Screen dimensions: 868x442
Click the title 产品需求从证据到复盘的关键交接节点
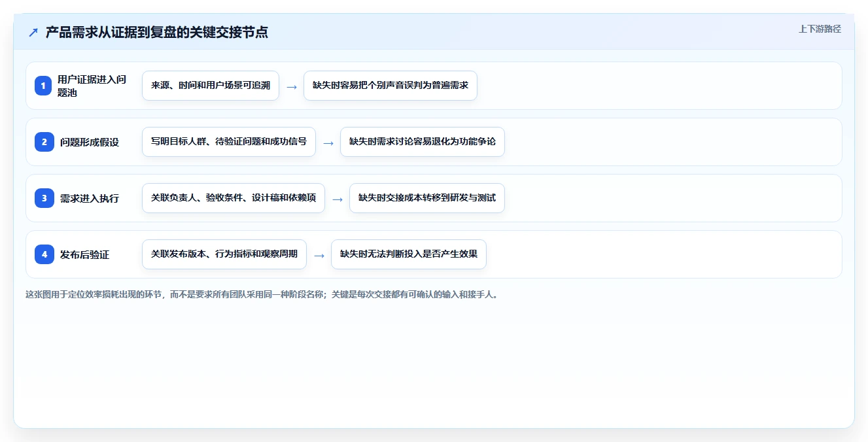click(157, 33)
